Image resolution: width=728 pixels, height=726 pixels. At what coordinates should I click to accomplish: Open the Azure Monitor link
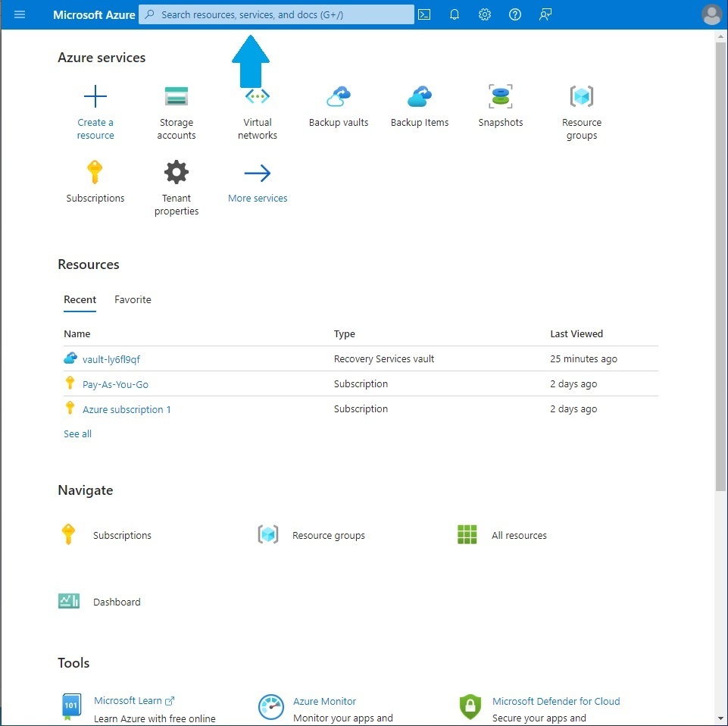coord(324,701)
